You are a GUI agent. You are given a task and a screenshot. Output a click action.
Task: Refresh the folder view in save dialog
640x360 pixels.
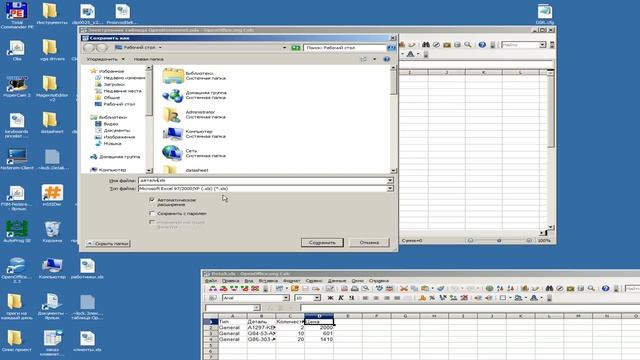296,48
